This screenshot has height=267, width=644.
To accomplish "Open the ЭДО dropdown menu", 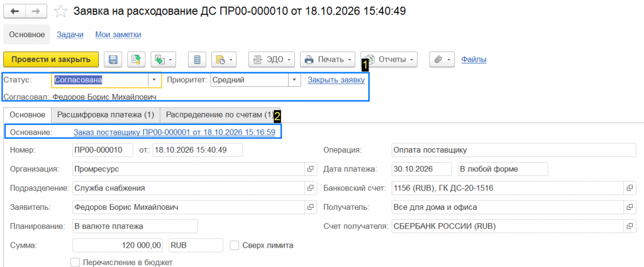I will tap(272, 60).
